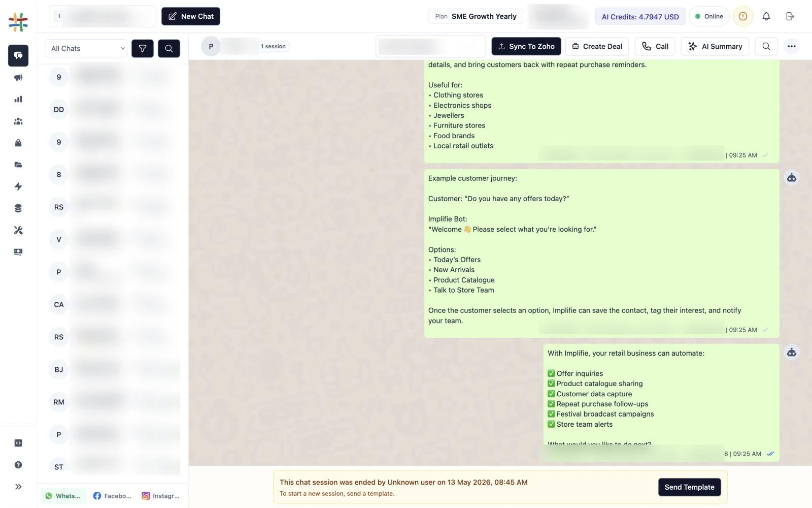This screenshot has width=812, height=508.
Task: Open the folders sidebar icon
Action: point(18,165)
